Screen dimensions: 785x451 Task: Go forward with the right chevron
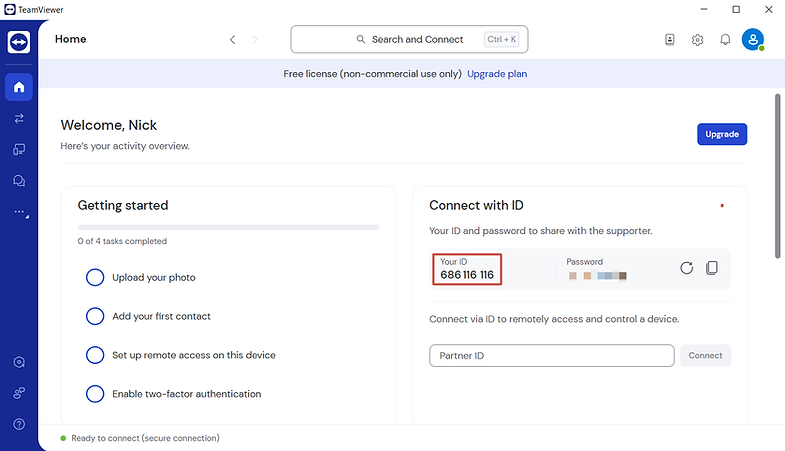(x=255, y=40)
